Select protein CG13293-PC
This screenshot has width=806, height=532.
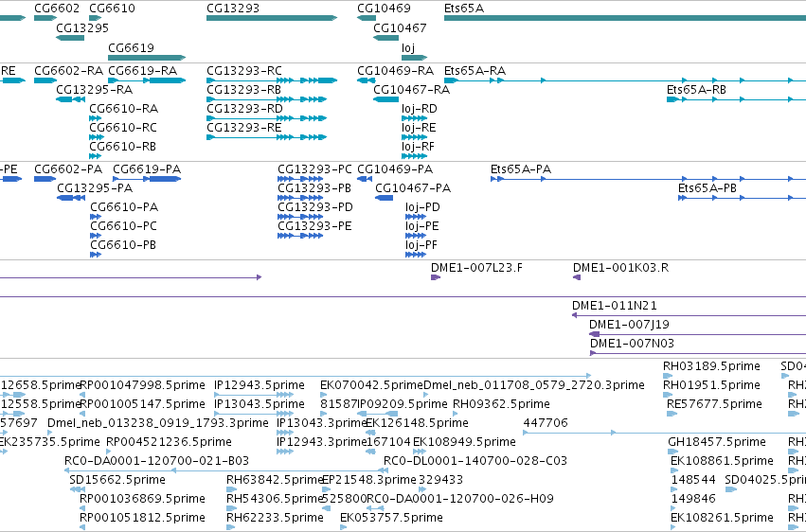[x=300, y=179]
